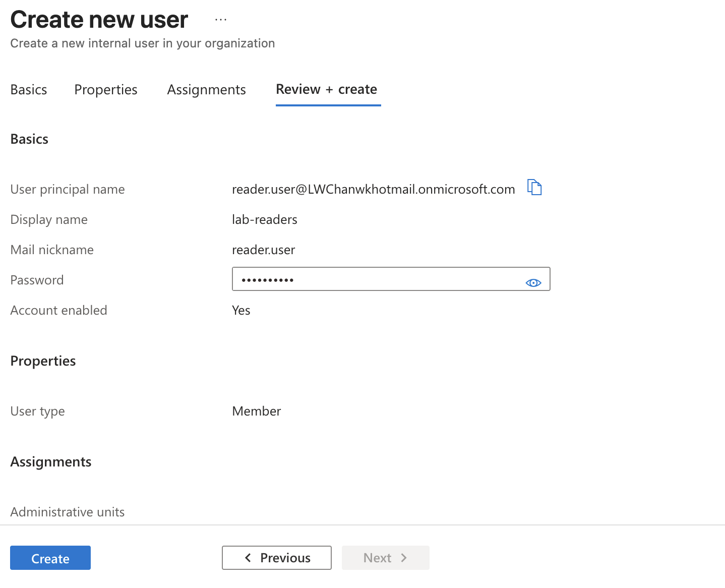Click the lab-readers display name value
Viewport: 725px width, 588px height.
pos(265,219)
